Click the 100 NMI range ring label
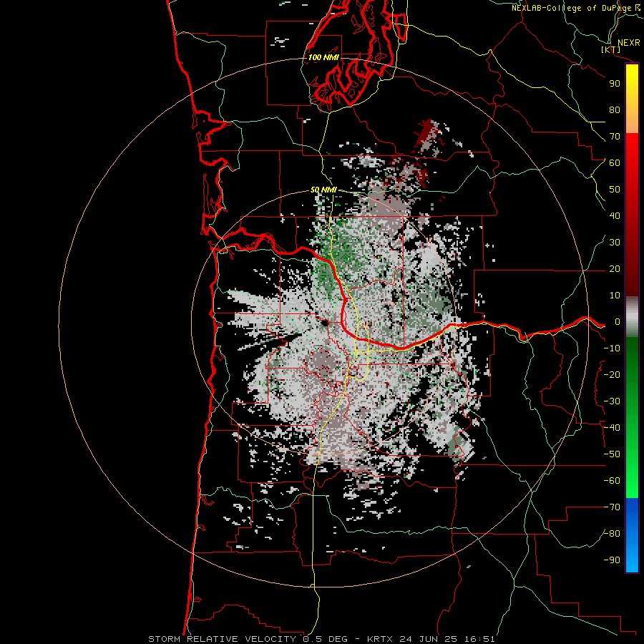 323,57
